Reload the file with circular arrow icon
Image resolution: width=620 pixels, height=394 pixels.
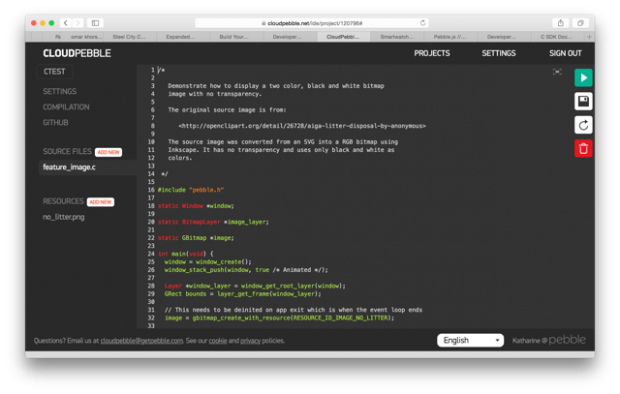pyautogui.click(x=583, y=125)
